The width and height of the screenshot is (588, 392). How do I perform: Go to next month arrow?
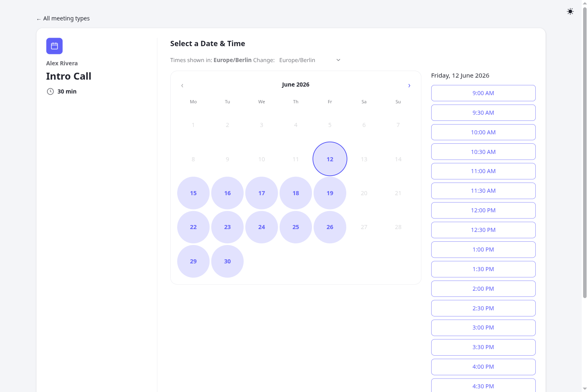(409, 85)
